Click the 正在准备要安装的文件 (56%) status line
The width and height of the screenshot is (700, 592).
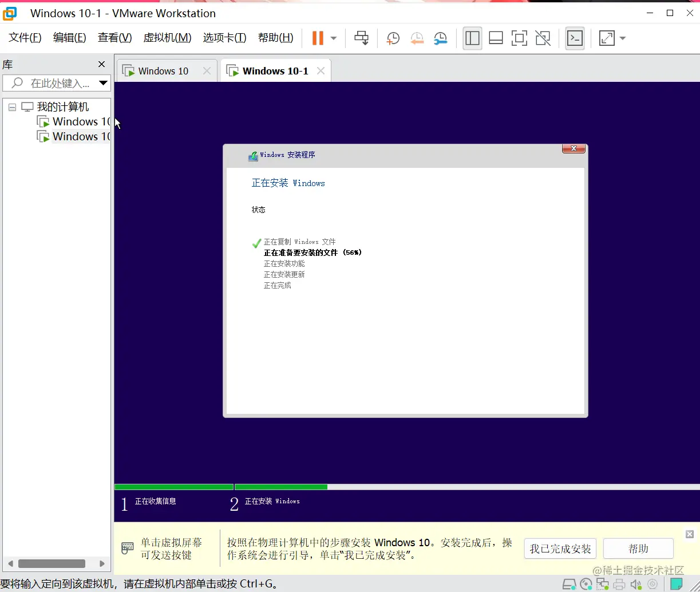point(313,252)
